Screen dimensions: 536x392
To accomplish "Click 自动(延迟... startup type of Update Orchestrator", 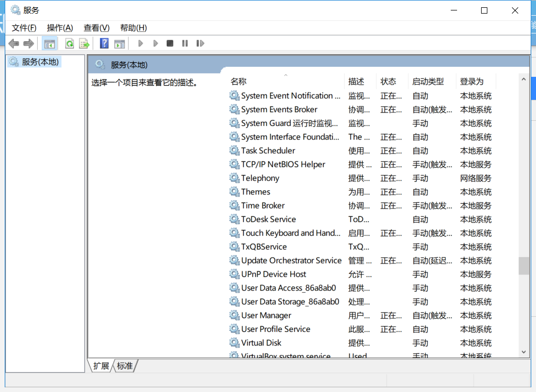I will click(x=432, y=260).
